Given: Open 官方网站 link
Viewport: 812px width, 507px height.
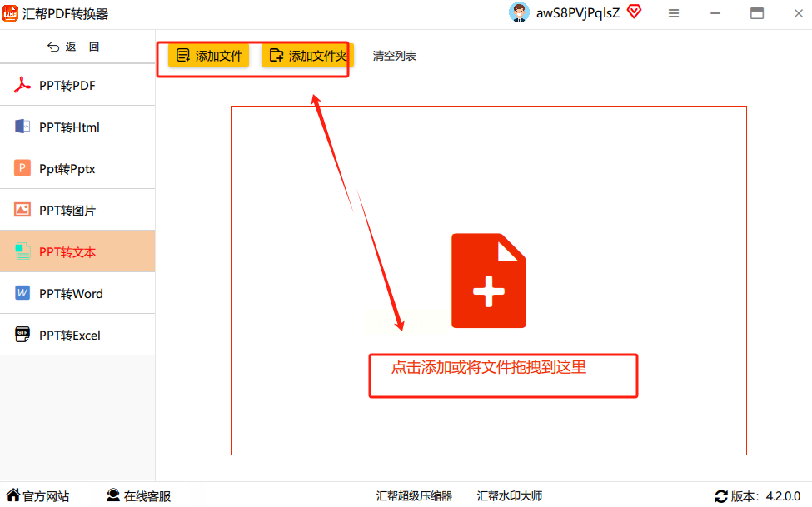Looking at the screenshot, I should pyautogui.click(x=37, y=495).
